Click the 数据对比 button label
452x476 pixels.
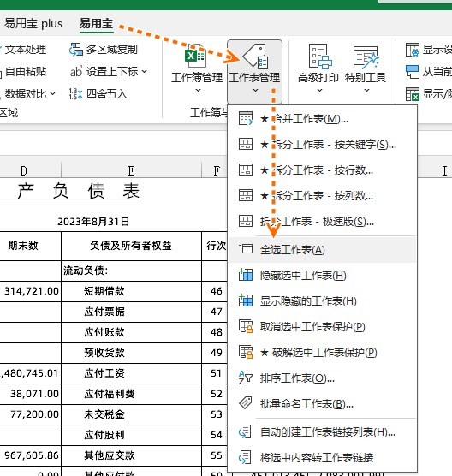point(26,94)
